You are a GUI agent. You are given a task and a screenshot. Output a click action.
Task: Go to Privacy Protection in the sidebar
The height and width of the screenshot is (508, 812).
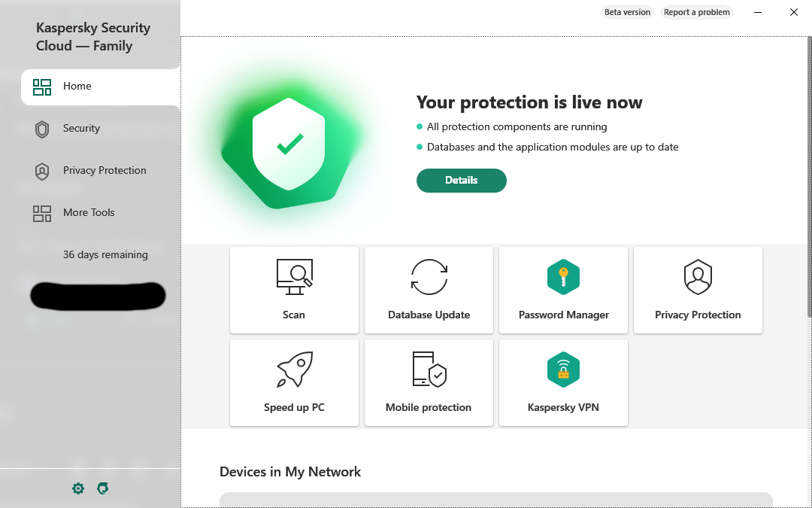105,171
